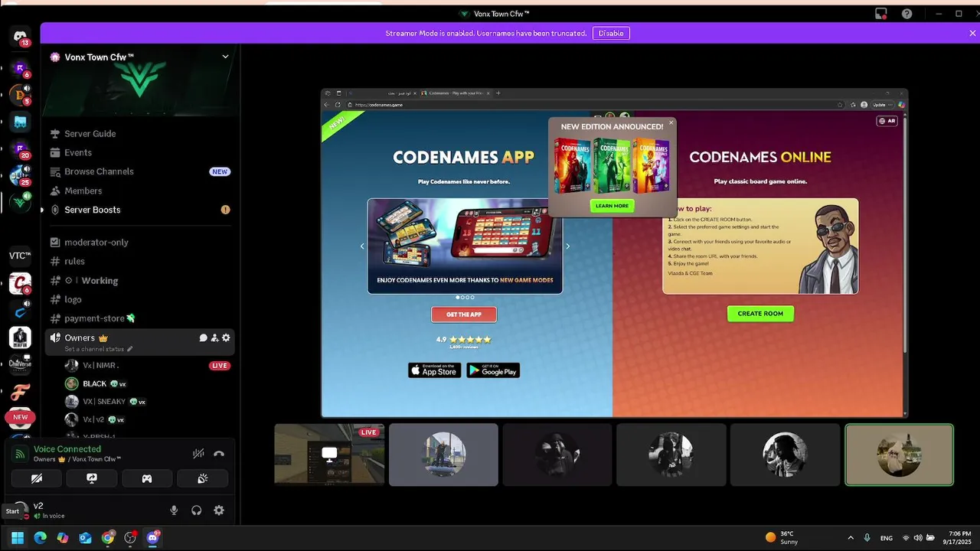
Task: Open the Mafia server icon
Action: [20, 337]
